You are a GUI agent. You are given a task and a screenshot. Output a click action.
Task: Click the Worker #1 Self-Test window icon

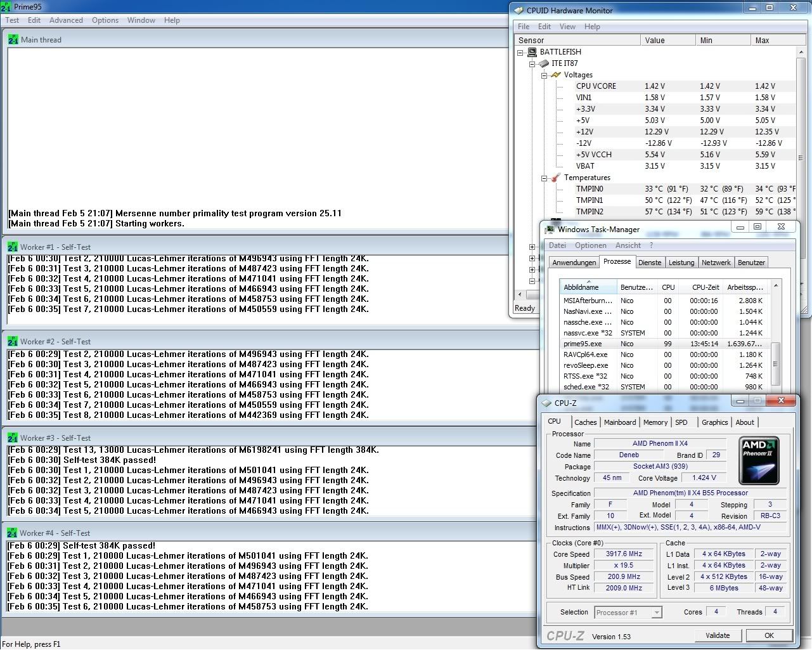point(13,247)
